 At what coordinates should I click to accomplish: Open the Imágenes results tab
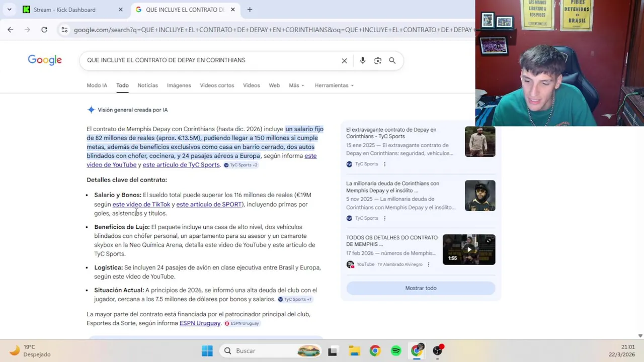(179, 85)
